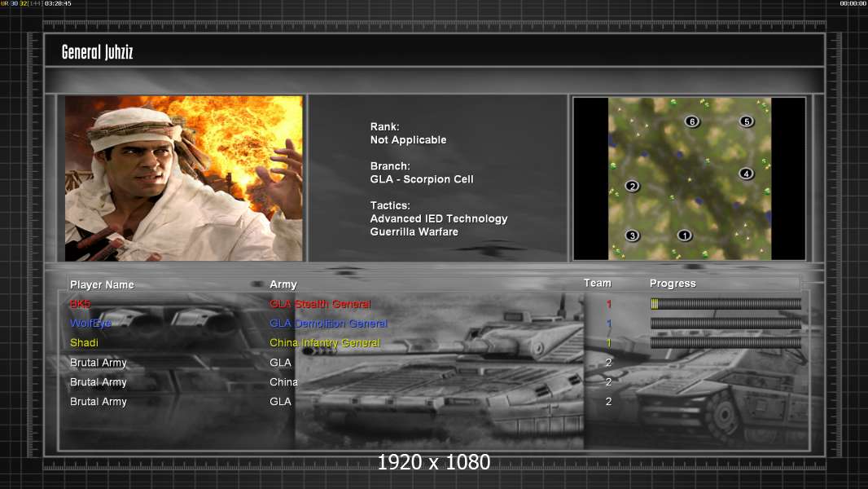Click Shadi's loading progress bar
Screen dimensions: 868x489
726,343
